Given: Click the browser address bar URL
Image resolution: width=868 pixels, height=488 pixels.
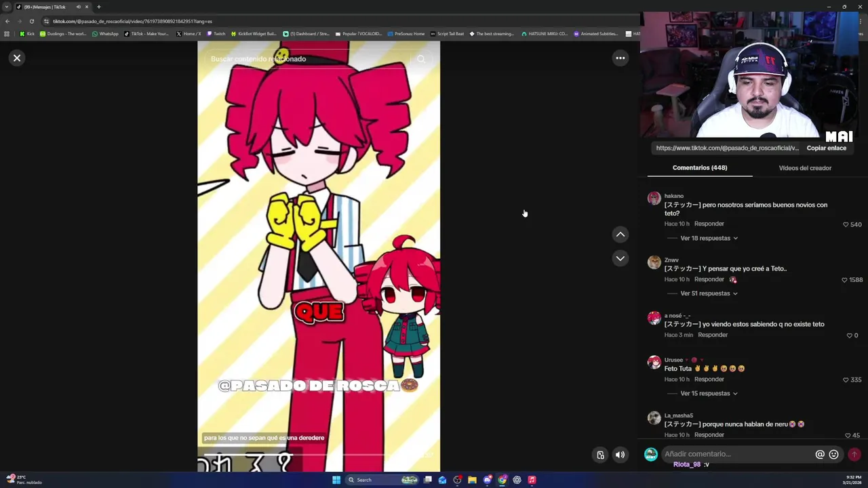Looking at the screenshot, I should point(132,21).
